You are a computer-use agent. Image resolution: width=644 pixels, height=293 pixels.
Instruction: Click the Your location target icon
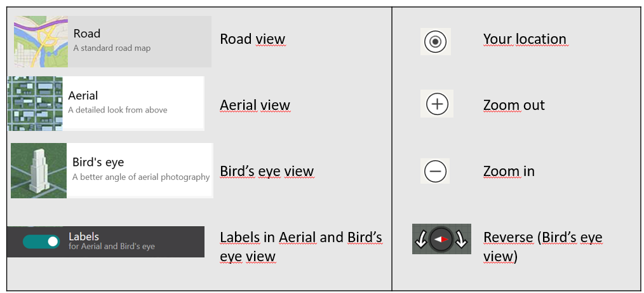(436, 42)
